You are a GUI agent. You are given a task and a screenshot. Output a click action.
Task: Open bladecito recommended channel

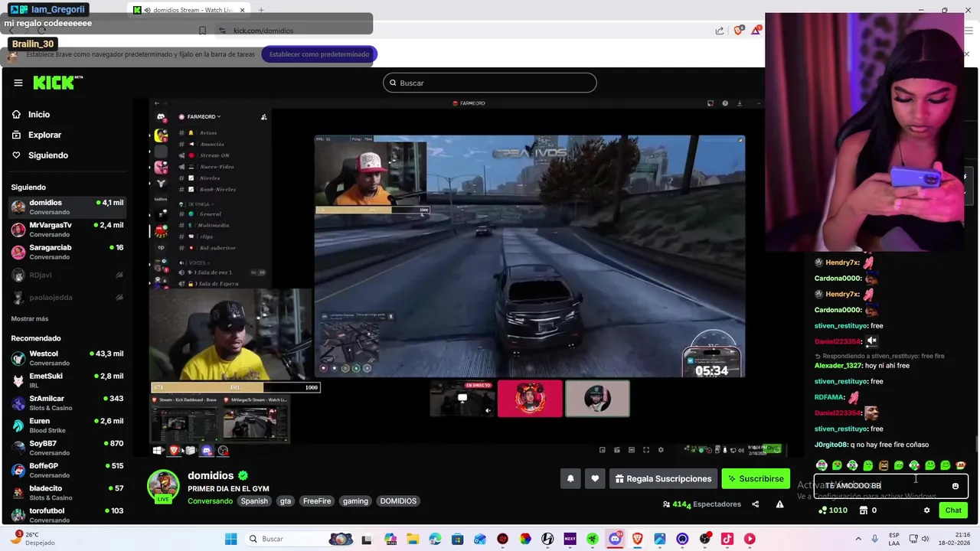pos(67,492)
